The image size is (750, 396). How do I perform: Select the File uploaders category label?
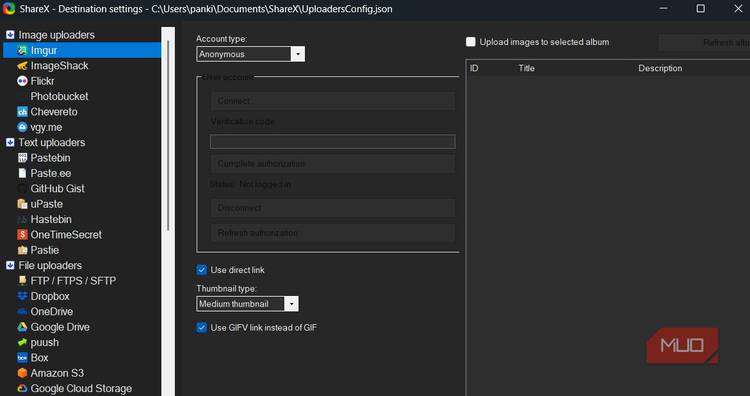click(50, 265)
